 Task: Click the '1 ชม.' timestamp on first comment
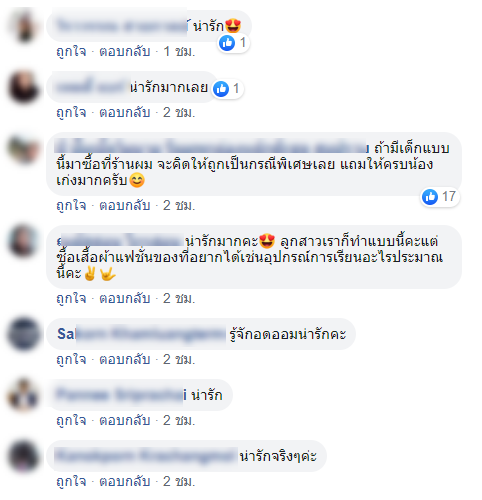click(179, 52)
